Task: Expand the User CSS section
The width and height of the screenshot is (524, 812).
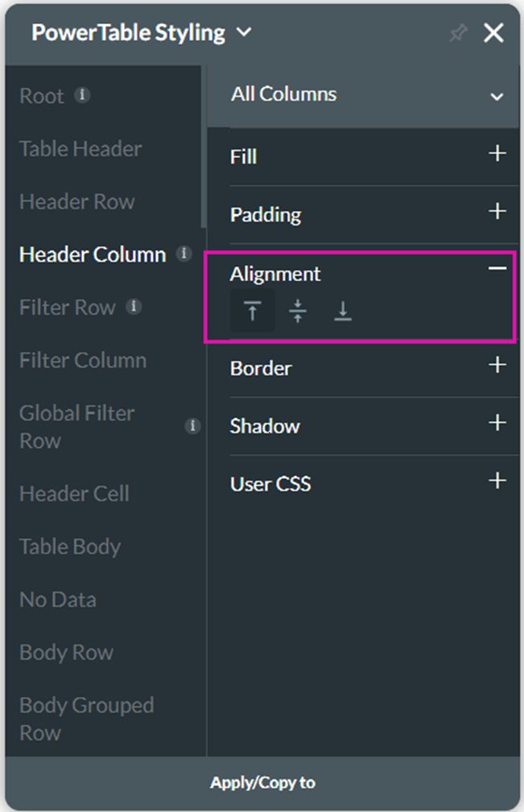Action: [x=497, y=482]
